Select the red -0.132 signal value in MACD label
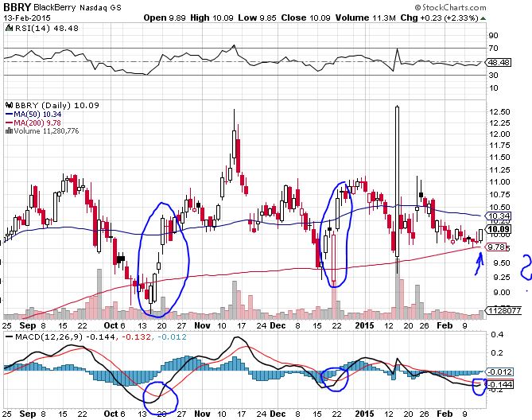532x420 pixels. coord(136,337)
